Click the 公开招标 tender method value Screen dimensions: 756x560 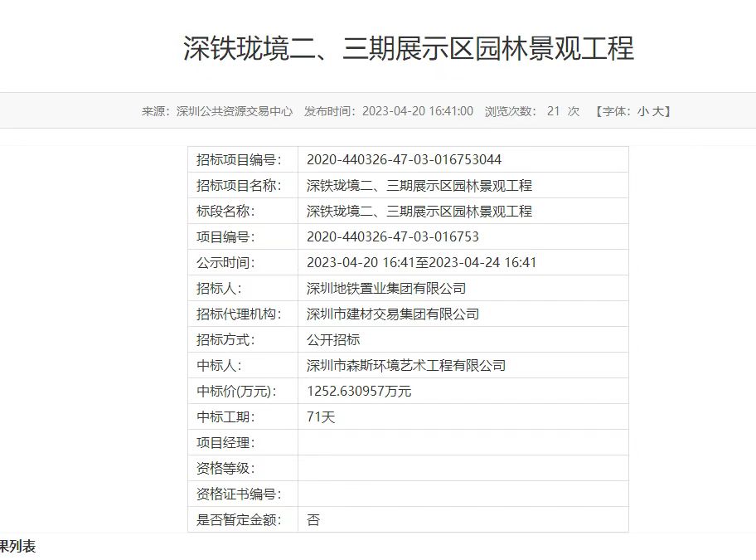click(x=333, y=340)
